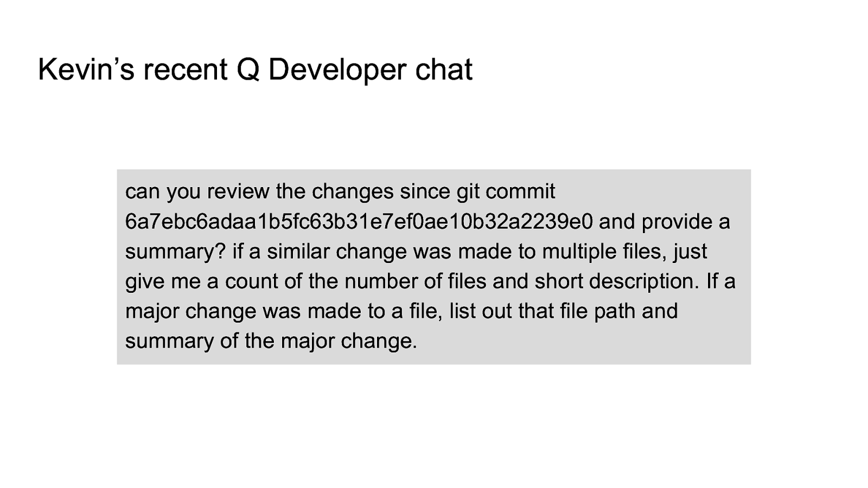Click the words "and provide a" after the hash
Viewport: 868px width, 488px height.
point(665,221)
